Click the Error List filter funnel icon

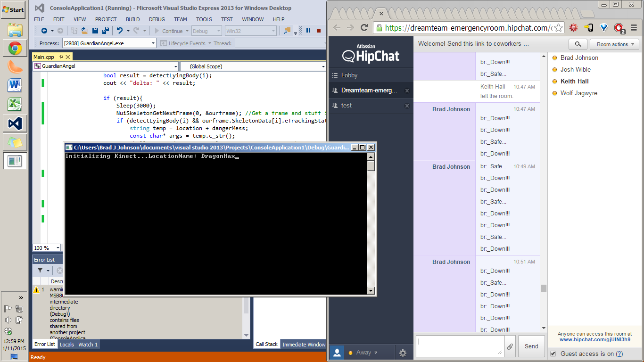click(40, 271)
